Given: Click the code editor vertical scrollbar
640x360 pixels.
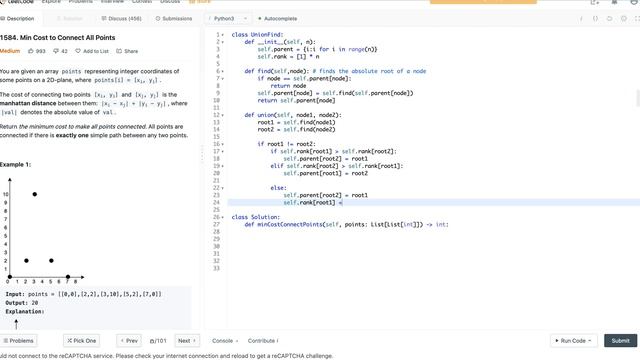Looking at the screenshot, I should 638,98.
